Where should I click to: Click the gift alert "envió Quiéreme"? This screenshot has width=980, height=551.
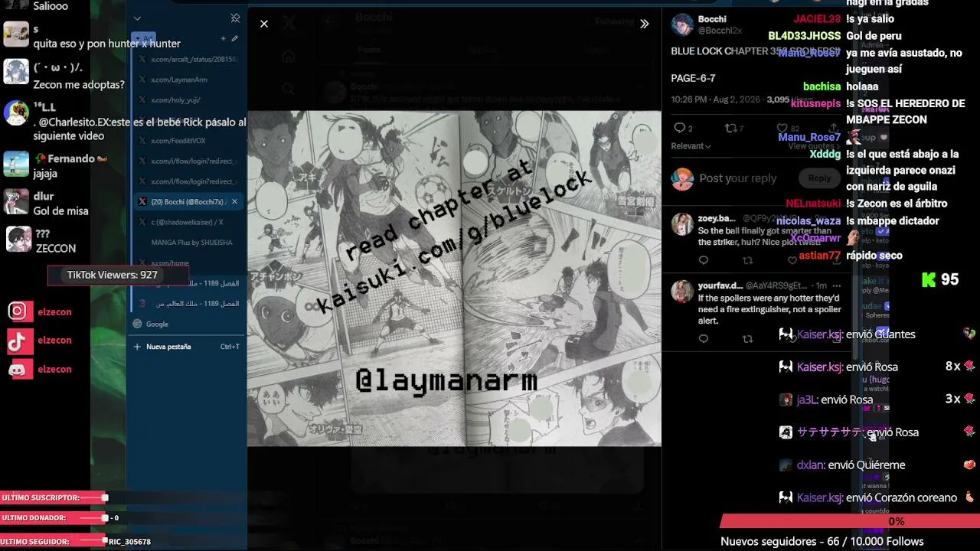866,465
